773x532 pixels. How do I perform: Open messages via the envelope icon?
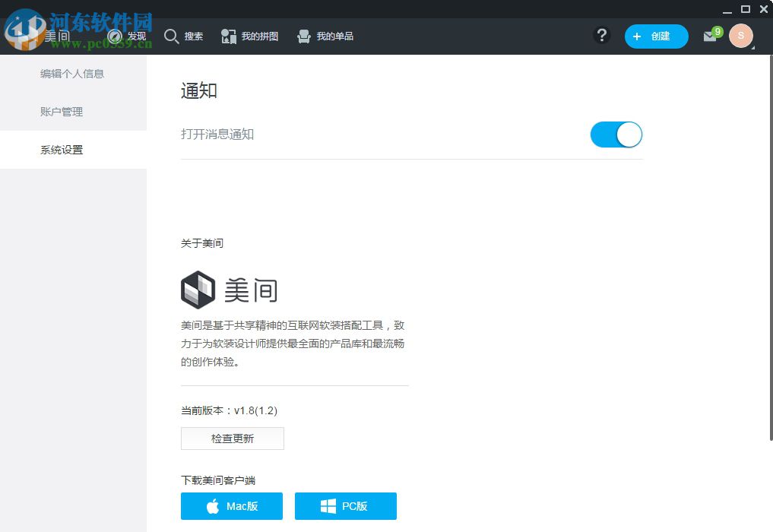click(x=709, y=36)
